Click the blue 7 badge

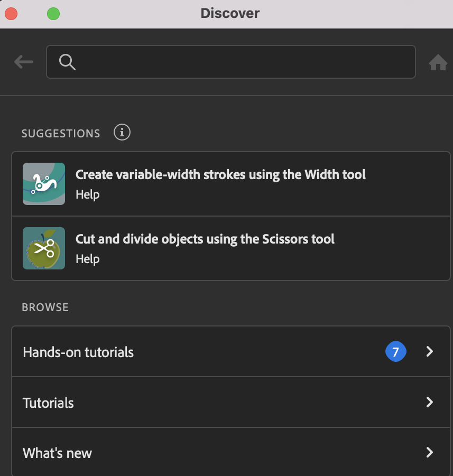pos(395,351)
